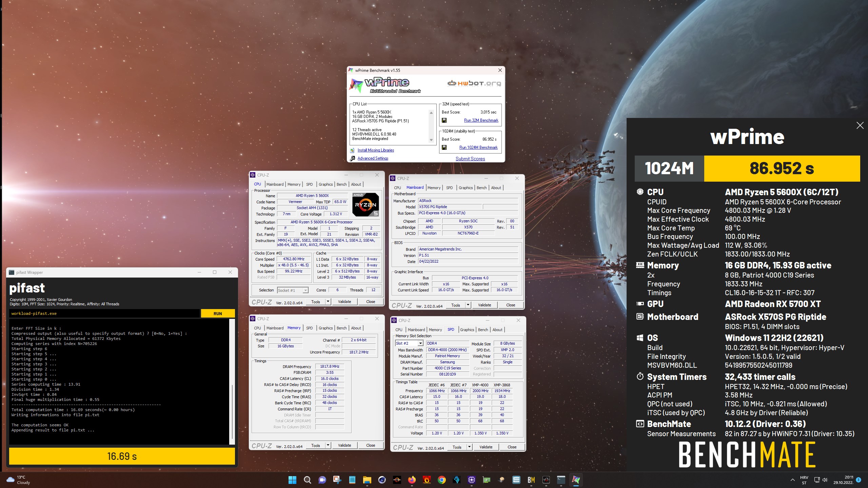The height and width of the screenshot is (488, 868).
Task: Open Memory tab in CPU-Z Mainboard window
Action: tap(434, 188)
